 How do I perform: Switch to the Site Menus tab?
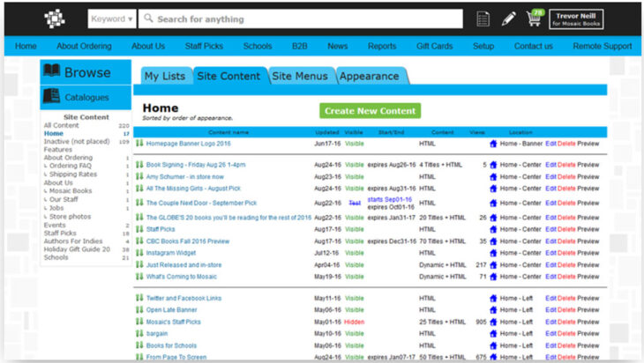click(302, 77)
